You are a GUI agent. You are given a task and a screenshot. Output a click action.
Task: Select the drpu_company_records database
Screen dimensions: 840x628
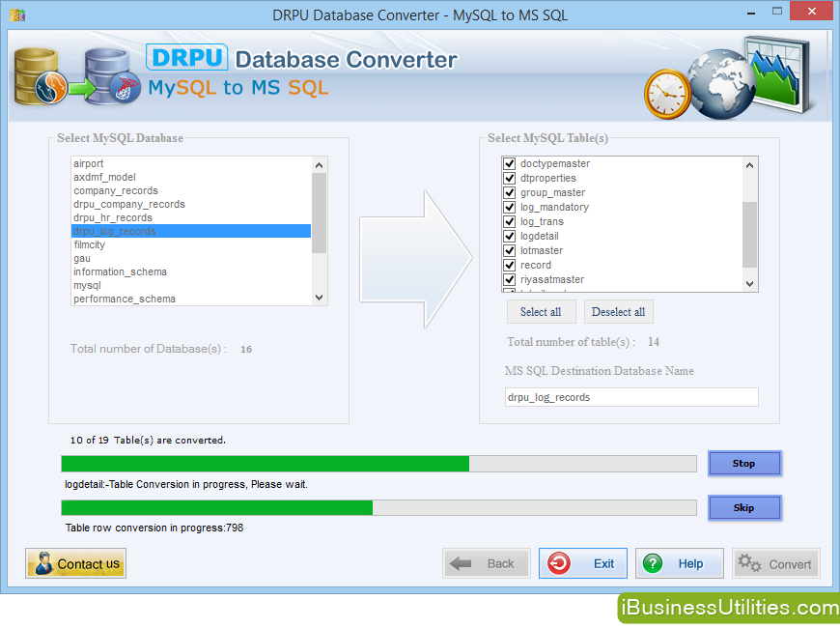[x=191, y=204]
